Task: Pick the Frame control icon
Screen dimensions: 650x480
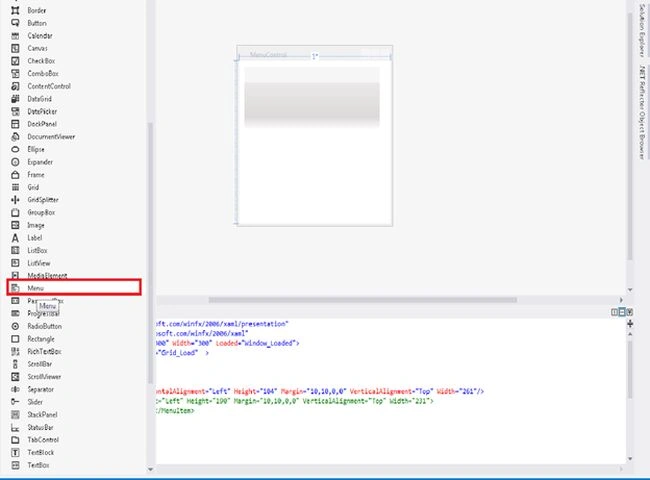Action: pos(15,175)
